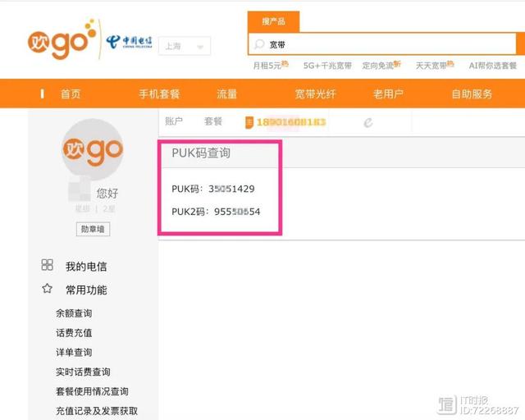Open 宽带光纤 navigation item
Screen dimensions: 525x420
[x=315, y=94]
